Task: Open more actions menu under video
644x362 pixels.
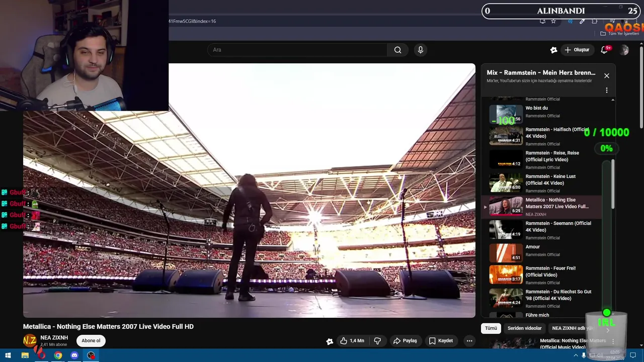Action: point(469,341)
